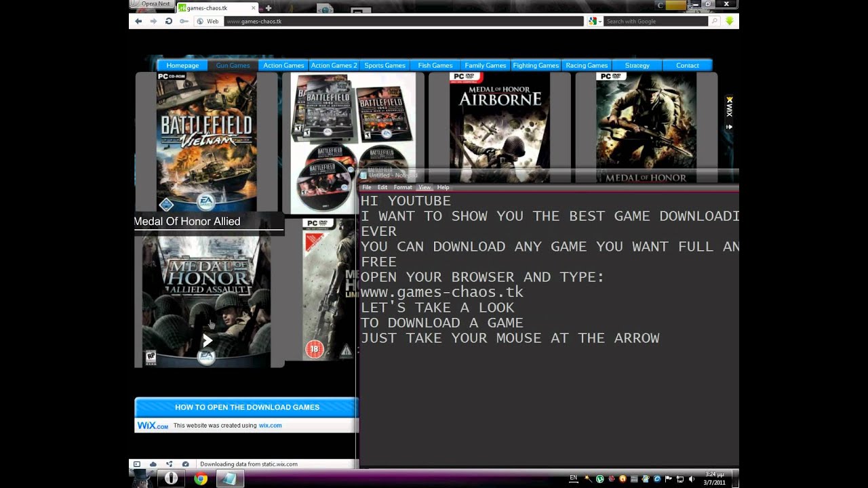This screenshot has height=488, width=868.
Task: Click the www.games-chaos.tk line in Notepad
Action: (x=442, y=292)
